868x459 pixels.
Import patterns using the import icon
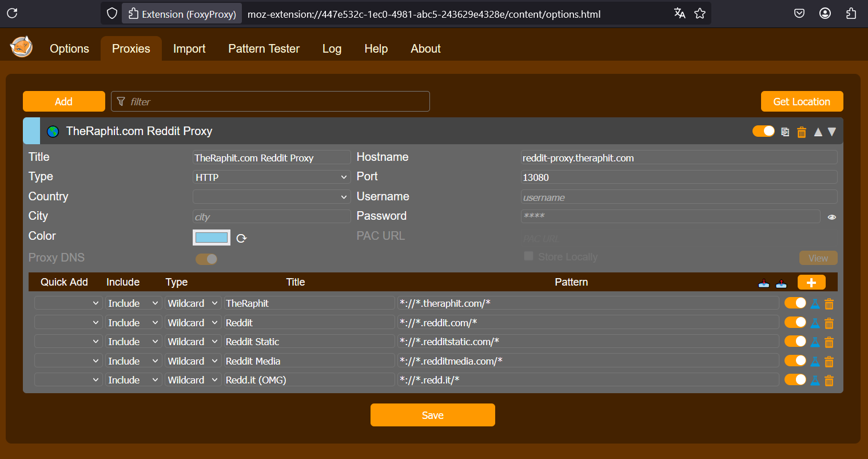click(x=763, y=283)
